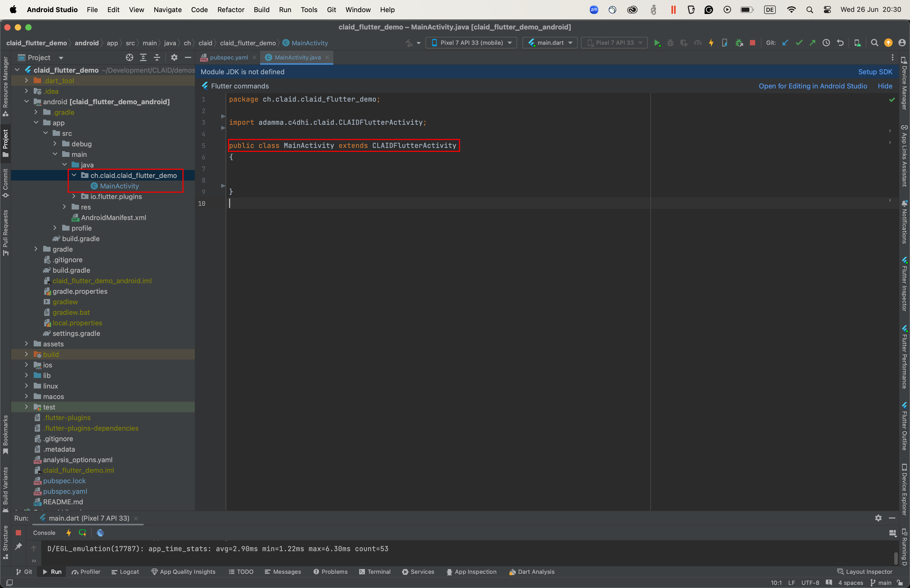The width and height of the screenshot is (910, 588).
Task: Click the orange IDE update arrow icon
Action: pos(888,43)
